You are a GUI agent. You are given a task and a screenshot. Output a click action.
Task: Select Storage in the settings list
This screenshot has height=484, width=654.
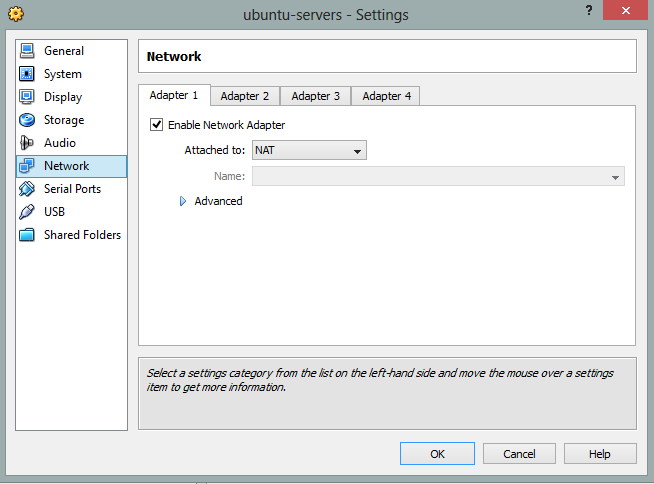pyautogui.click(x=71, y=120)
